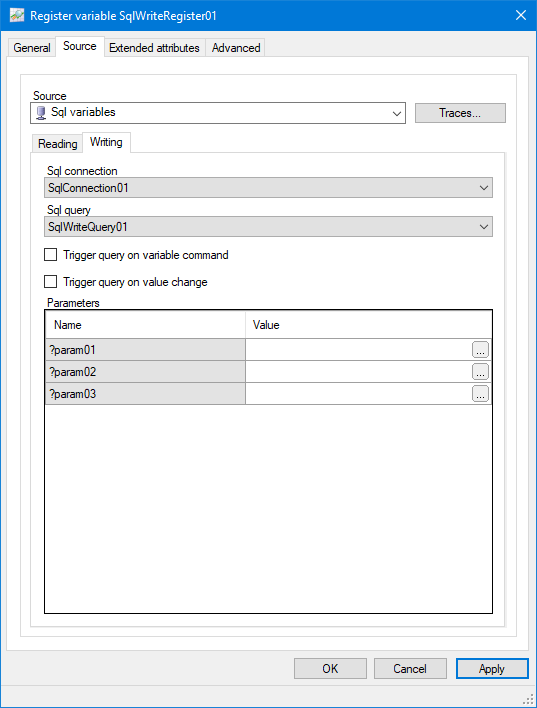
Task: Open browse button for ?param01 value
Action: point(480,350)
